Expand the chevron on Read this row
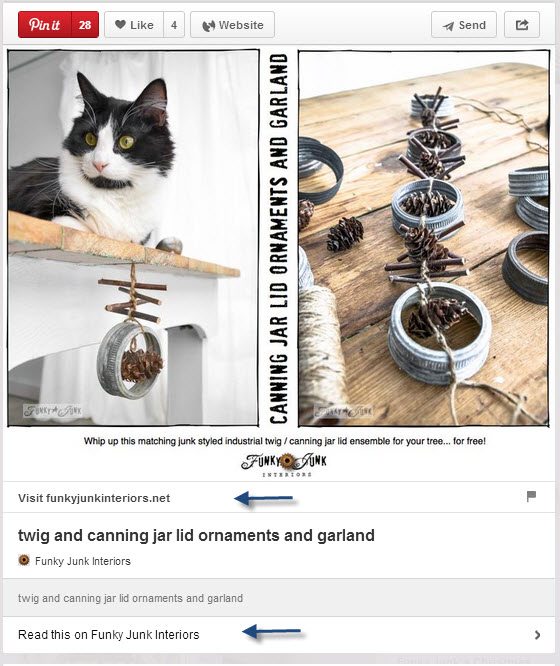The width and height of the screenshot is (560, 666). click(537, 635)
